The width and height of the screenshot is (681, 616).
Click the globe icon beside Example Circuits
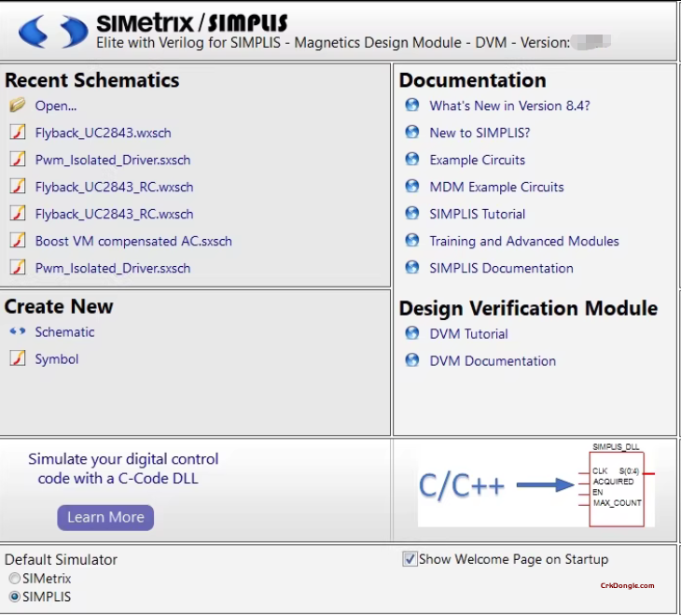coord(412,159)
